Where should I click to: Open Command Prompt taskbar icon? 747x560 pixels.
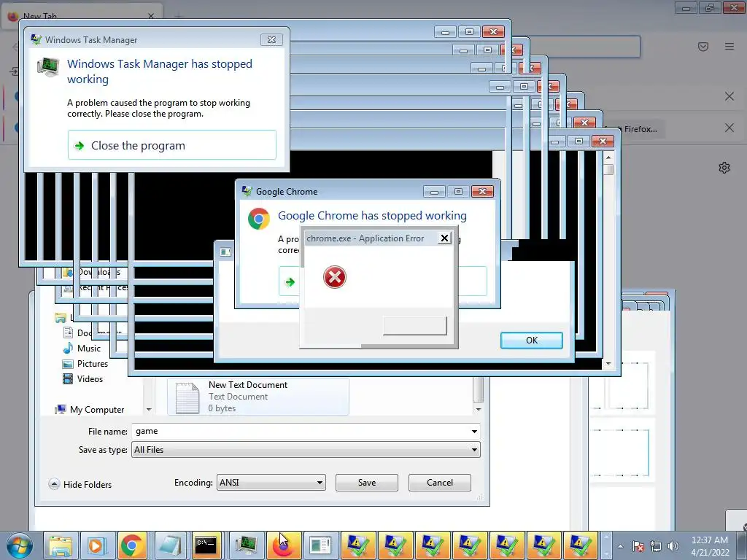[206, 545]
